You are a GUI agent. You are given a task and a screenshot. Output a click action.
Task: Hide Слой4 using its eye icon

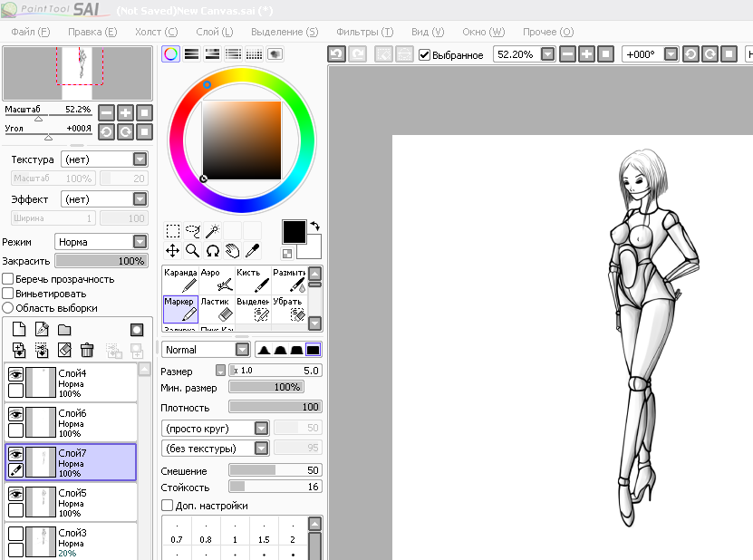(x=15, y=374)
